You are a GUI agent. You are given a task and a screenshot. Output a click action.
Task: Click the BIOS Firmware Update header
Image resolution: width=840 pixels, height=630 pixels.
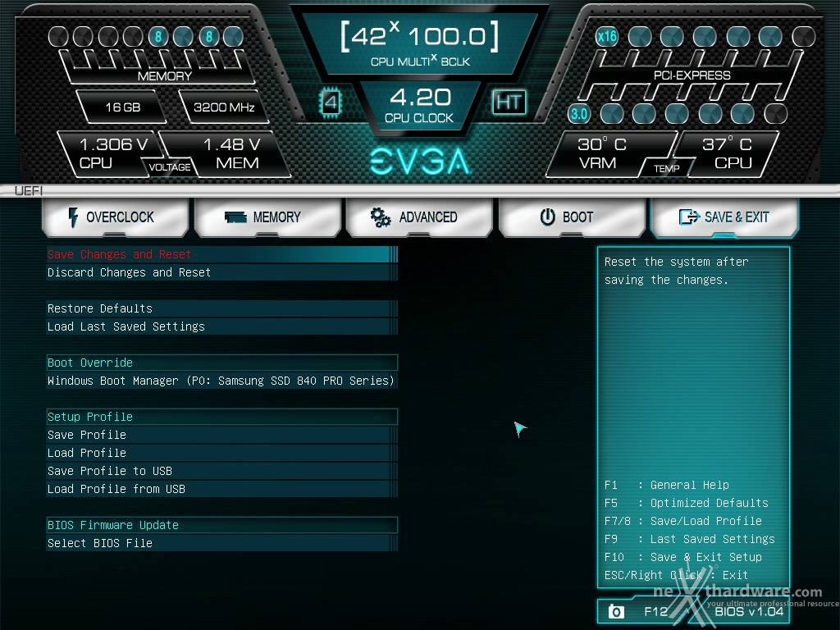[x=221, y=525]
